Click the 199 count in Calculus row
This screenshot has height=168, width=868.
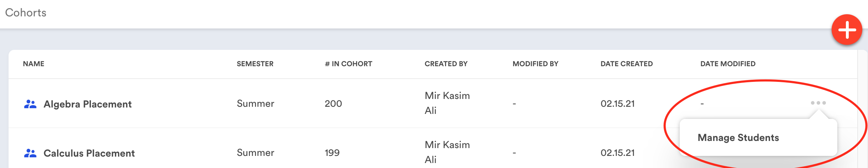(x=332, y=153)
